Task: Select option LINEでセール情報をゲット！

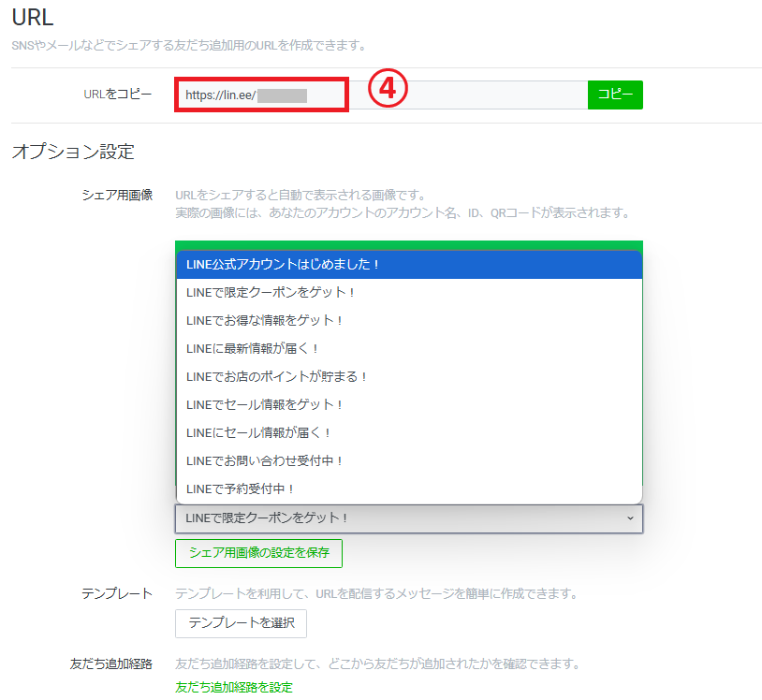Action: (x=409, y=404)
